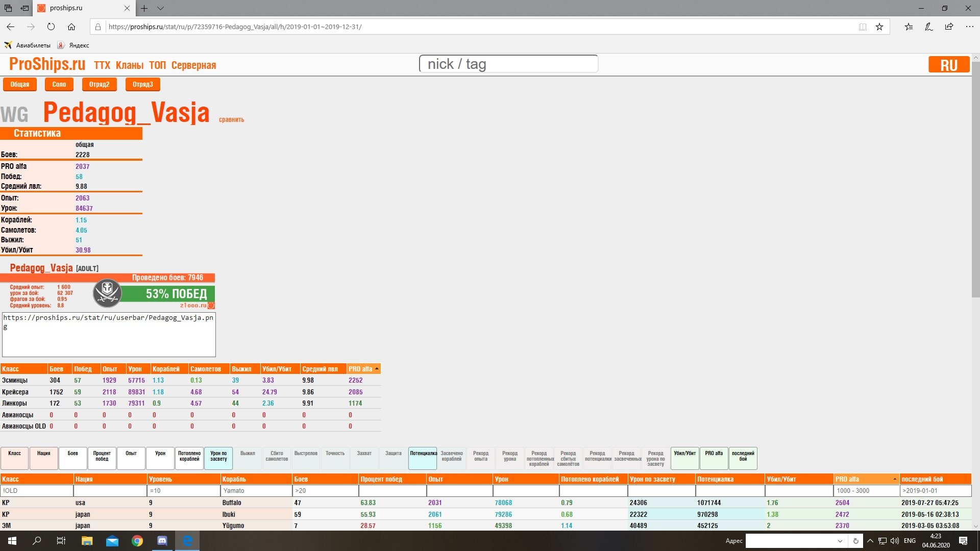Toggle the Нация column on or off
The width and height of the screenshot is (980, 551).
(x=44, y=458)
